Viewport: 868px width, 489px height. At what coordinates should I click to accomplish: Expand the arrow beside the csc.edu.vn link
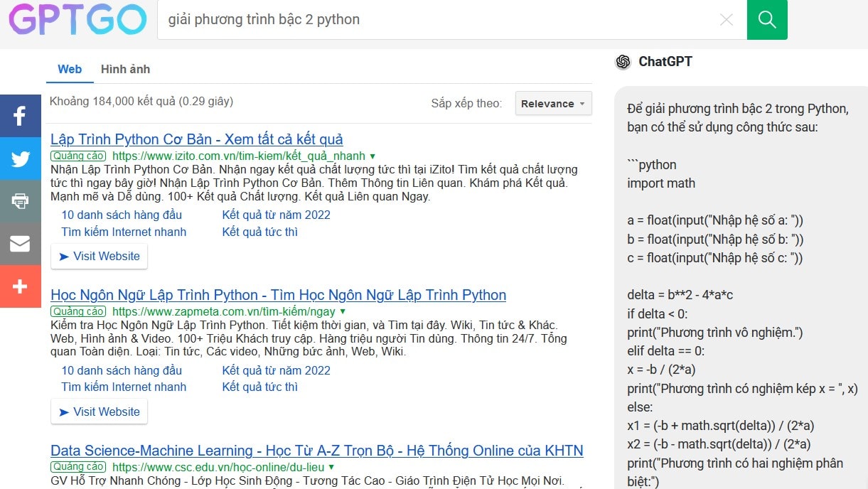click(331, 467)
